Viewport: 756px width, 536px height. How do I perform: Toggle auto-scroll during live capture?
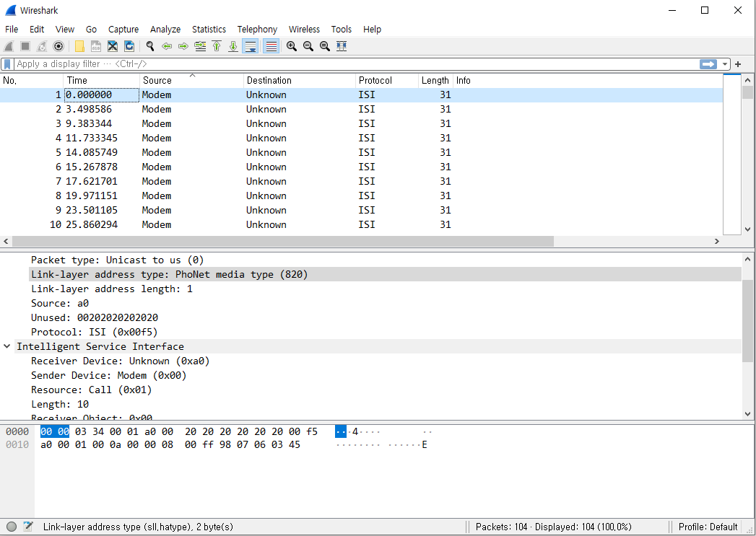251,46
